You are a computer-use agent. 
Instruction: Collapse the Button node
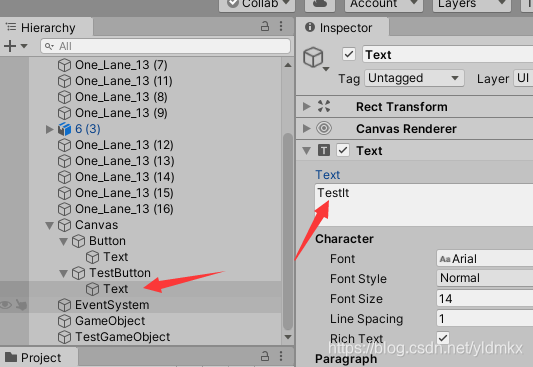(x=64, y=242)
